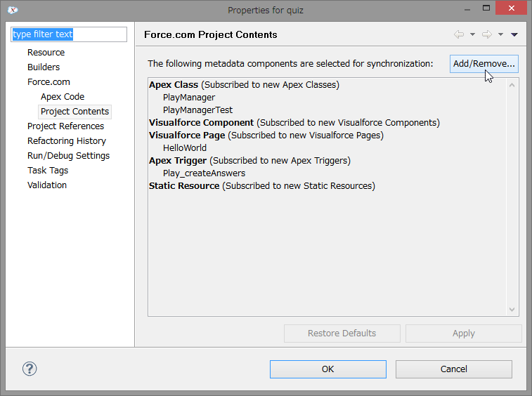532x396 pixels.
Task: Select Resource in the properties tree
Action: 46,53
